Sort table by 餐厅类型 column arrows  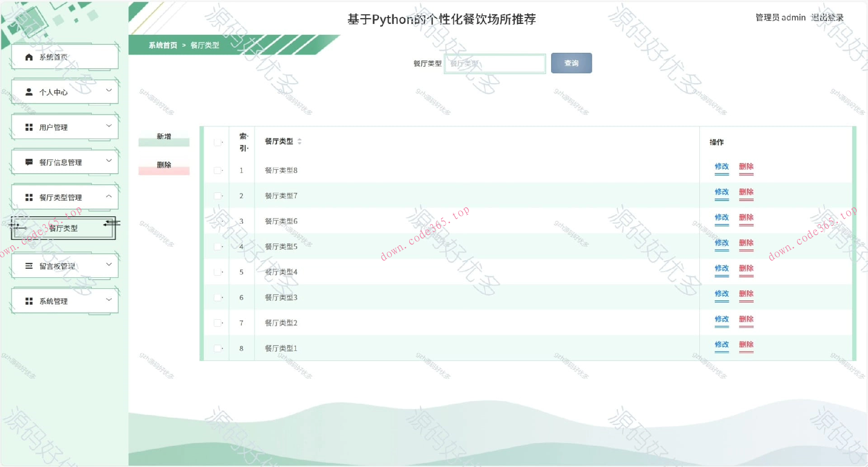tap(299, 141)
